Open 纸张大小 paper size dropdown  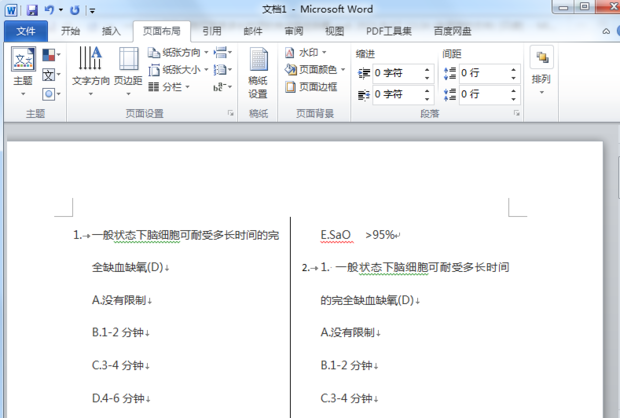click(178, 70)
